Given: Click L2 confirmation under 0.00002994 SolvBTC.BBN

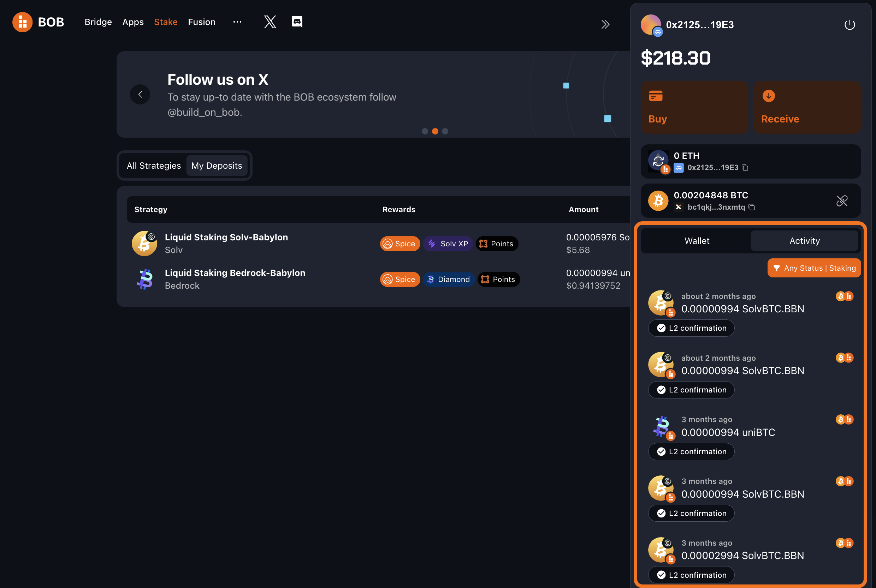Looking at the screenshot, I should 691,575.
